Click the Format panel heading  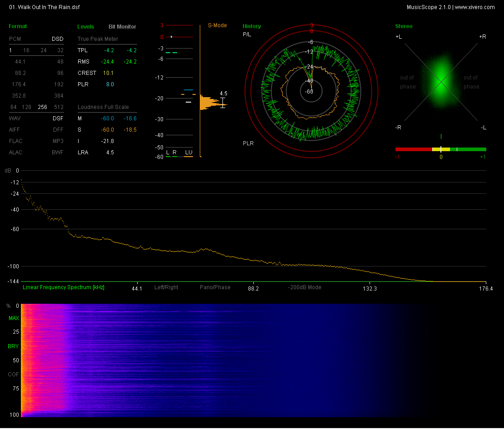click(x=18, y=26)
